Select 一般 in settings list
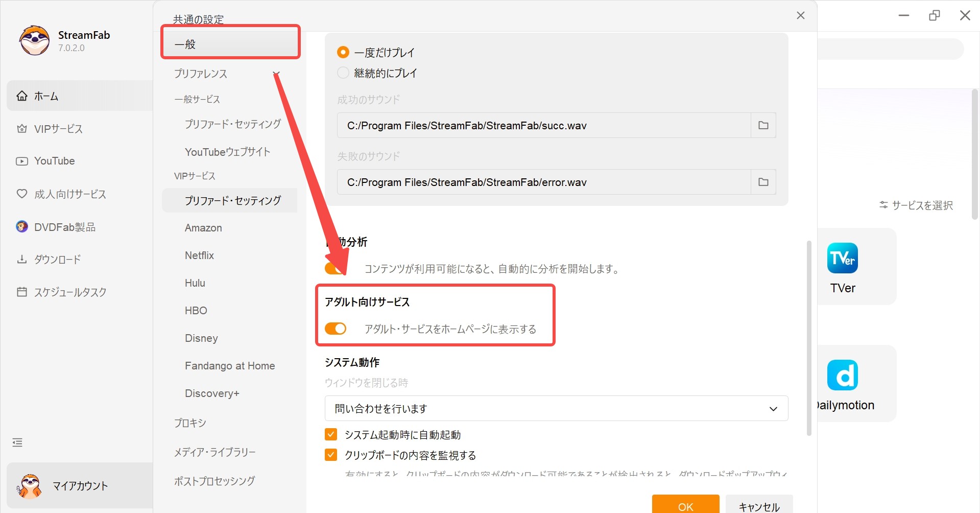 point(230,44)
